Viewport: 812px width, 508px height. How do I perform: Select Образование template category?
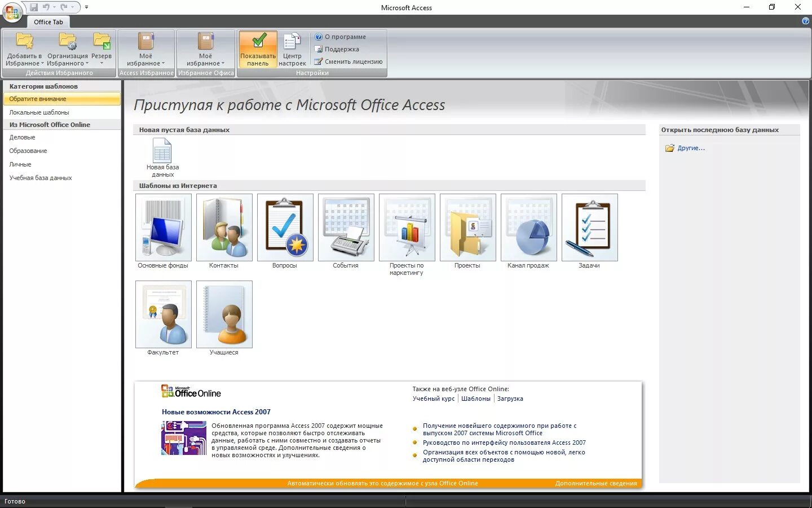[62, 151]
